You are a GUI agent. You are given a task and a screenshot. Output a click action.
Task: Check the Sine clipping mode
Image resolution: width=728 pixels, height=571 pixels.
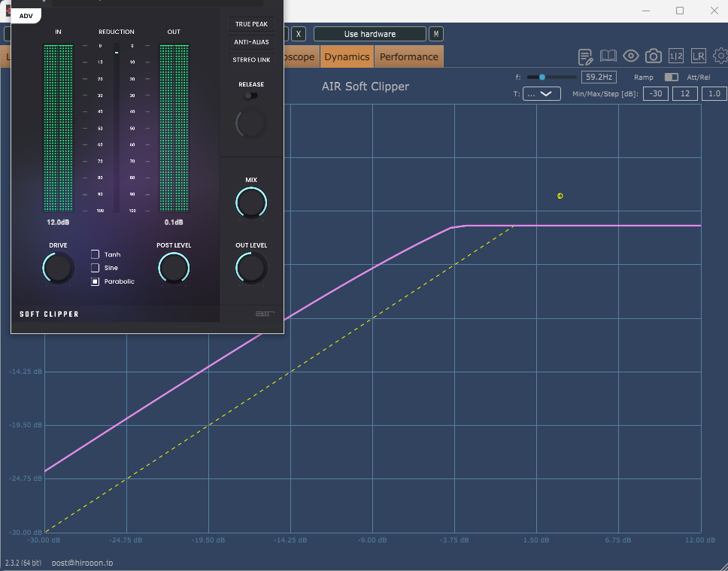[96, 268]
